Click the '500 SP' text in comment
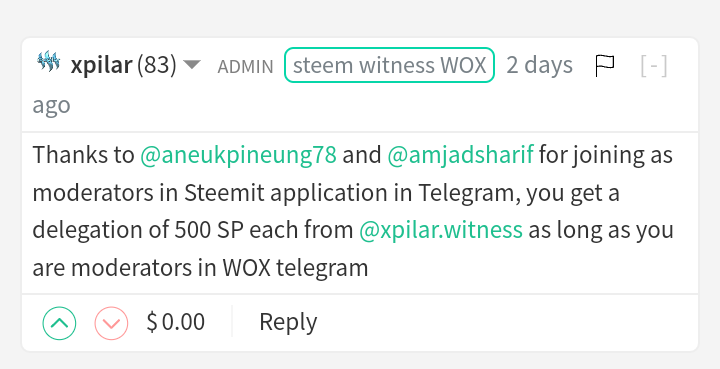720x369 pixels. coord(208,230)
